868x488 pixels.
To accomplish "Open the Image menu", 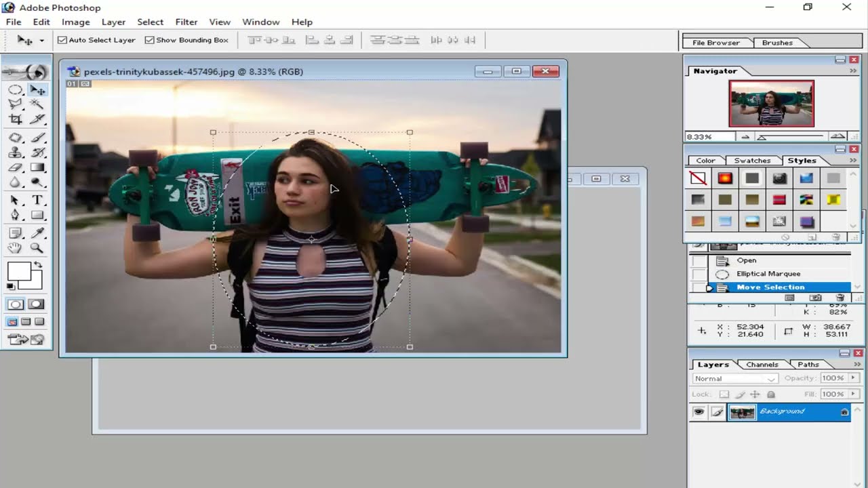I will pyautogui.click(x=76, y=22).
